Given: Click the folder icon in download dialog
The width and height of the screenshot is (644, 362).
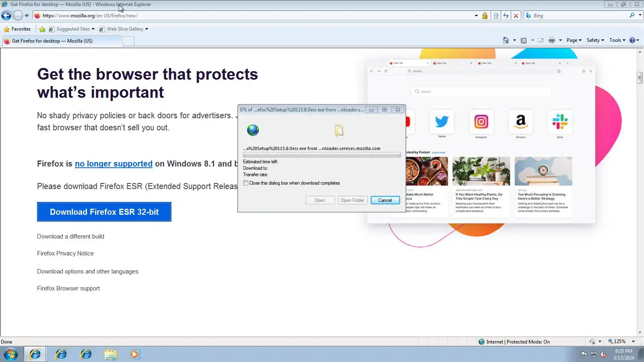Looking at the screenshot, I should coord(339,130).
